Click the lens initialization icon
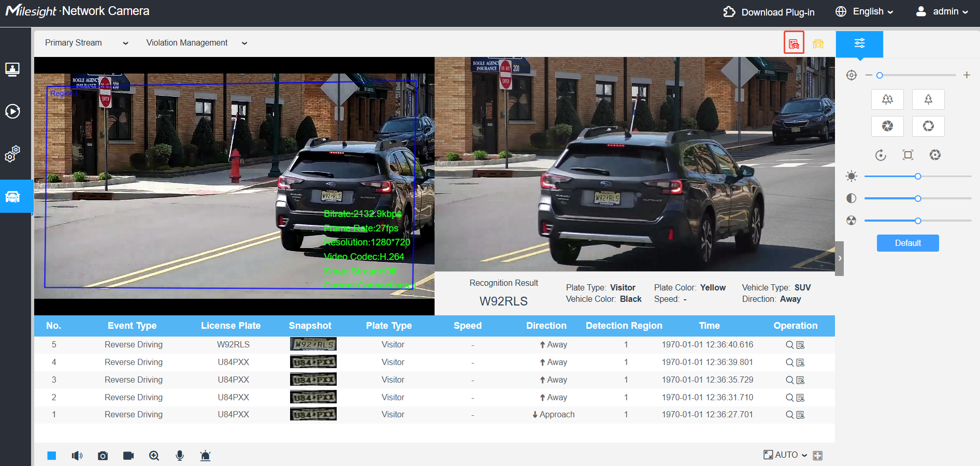Viewport: 980px width, 466px height. [935, 155]
